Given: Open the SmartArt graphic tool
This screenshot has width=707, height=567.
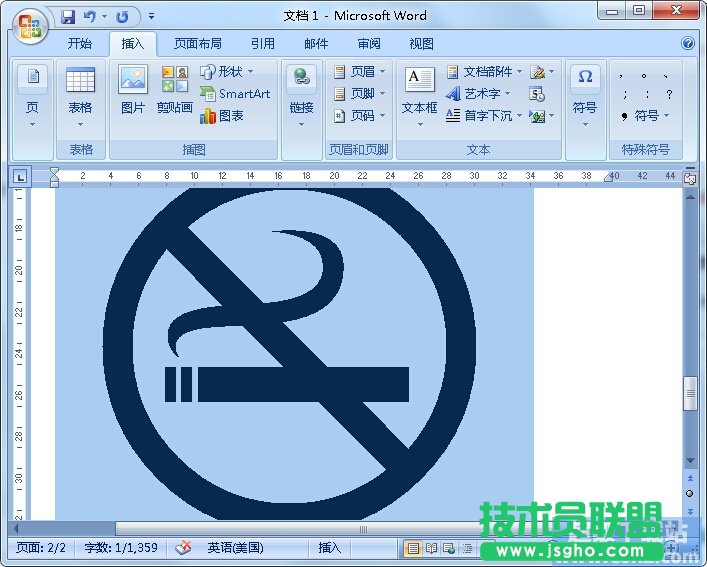Looking at the screenshot, I should coord(235,94).
